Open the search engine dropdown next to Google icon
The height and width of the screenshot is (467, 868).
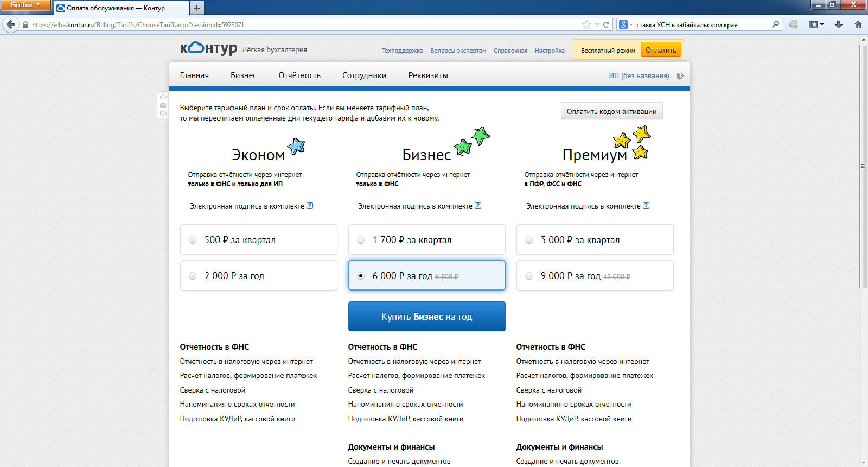631,24
